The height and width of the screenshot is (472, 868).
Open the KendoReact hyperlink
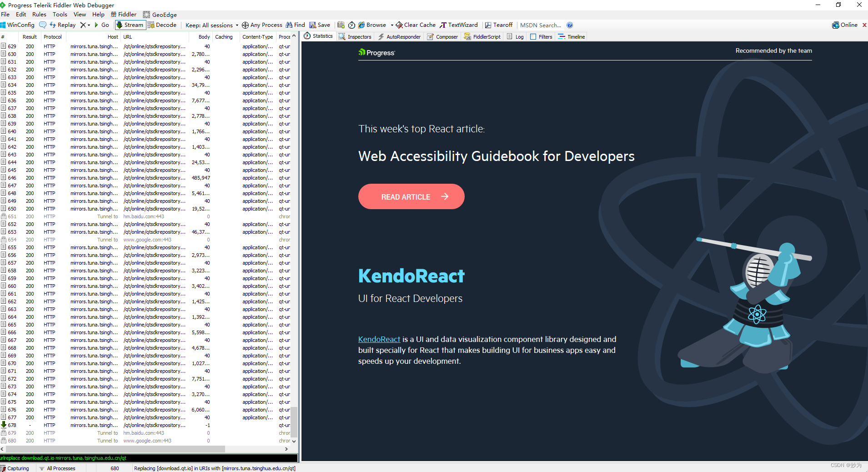click(379, 339)
